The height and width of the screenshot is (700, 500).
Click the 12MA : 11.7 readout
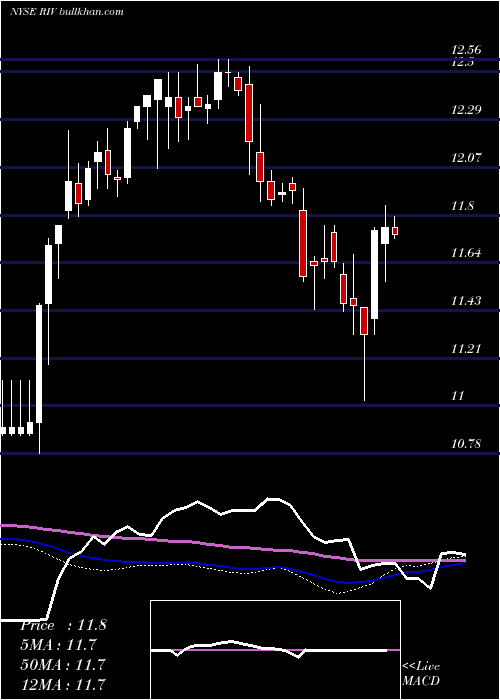click(63, 684)
